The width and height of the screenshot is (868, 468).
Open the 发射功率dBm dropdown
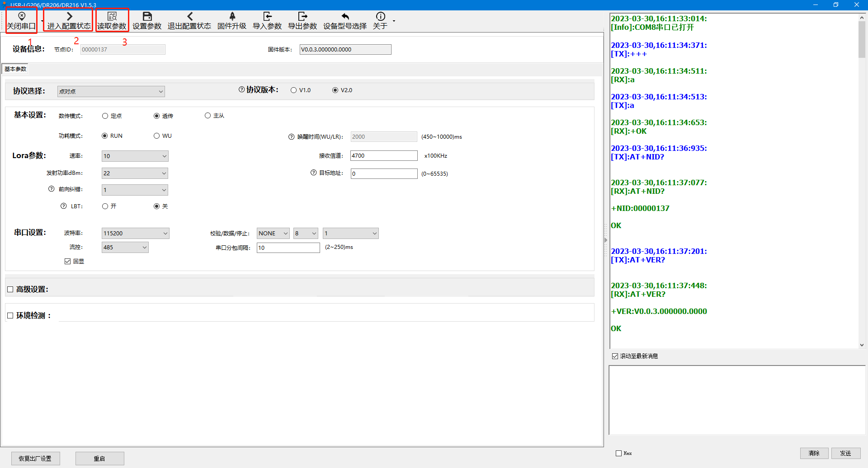click(x=135, y=173)
